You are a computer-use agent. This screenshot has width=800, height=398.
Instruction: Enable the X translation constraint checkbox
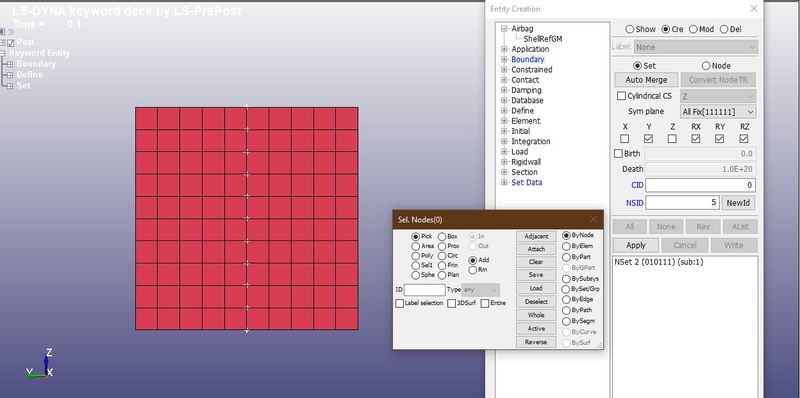point(624,139)
